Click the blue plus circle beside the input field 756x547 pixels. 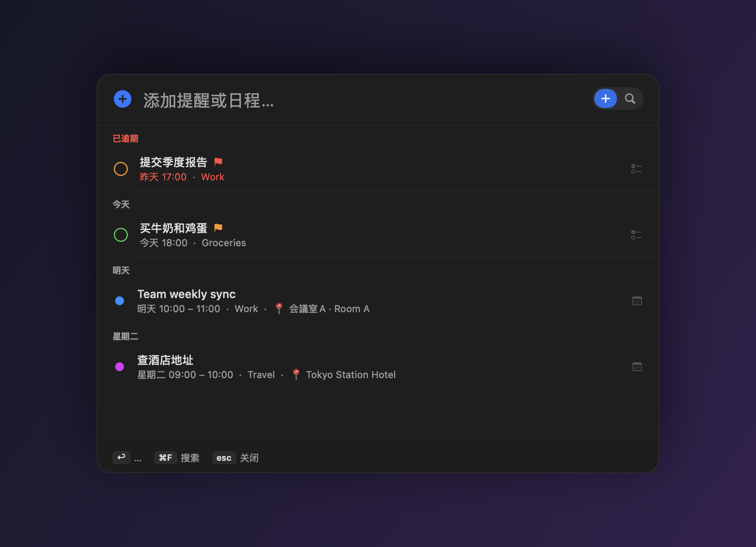coord(123,99)
